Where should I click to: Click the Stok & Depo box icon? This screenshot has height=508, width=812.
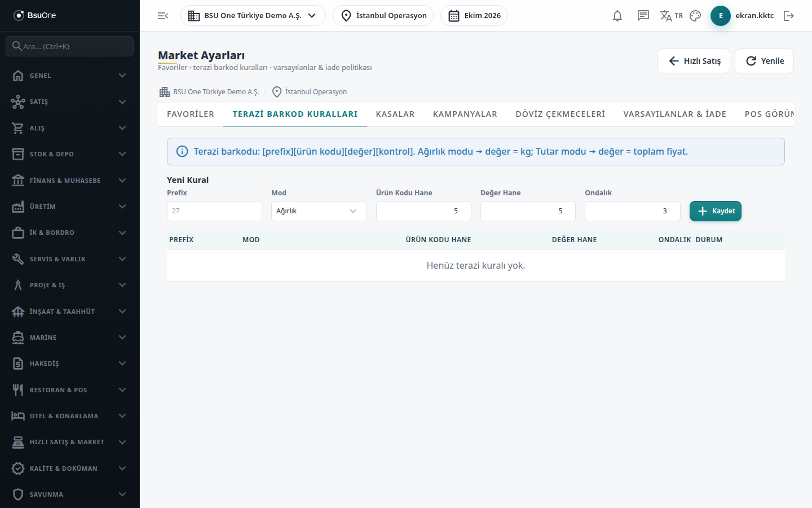pyautogui.click(x=18, y=154)
